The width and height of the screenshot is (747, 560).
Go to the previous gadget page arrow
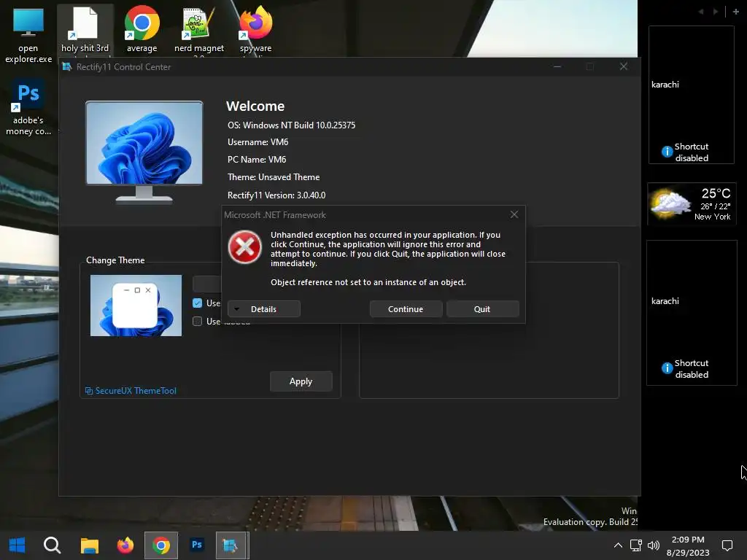point(701,12)
